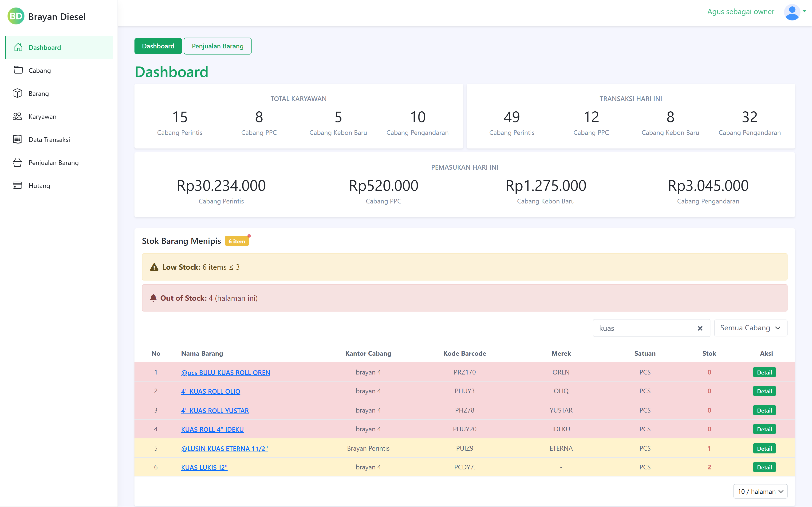Click Detail for KUAS ROLL YUSTAR row
The height and width of the screenshot is (507, 812).
[x=764, y=410]
